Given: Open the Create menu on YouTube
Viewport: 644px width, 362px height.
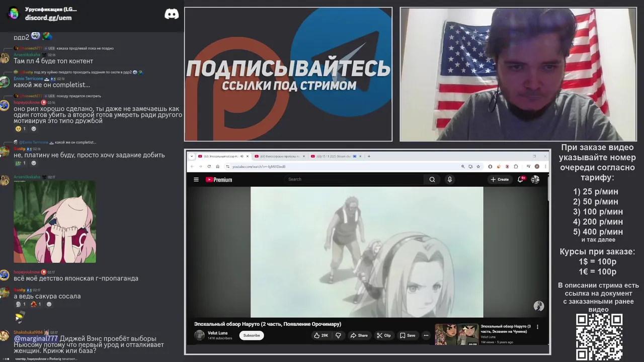Looking at the screenshot, I should click(x=500, y=179).
